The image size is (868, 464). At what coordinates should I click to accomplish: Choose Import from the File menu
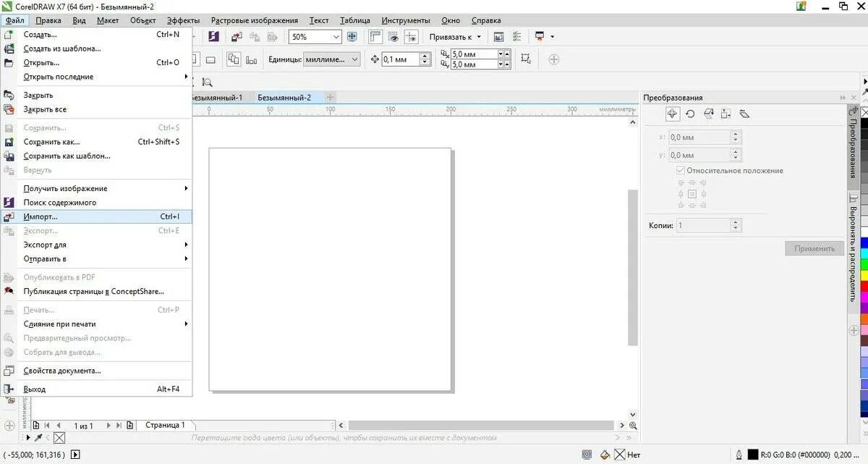point(95,216)
